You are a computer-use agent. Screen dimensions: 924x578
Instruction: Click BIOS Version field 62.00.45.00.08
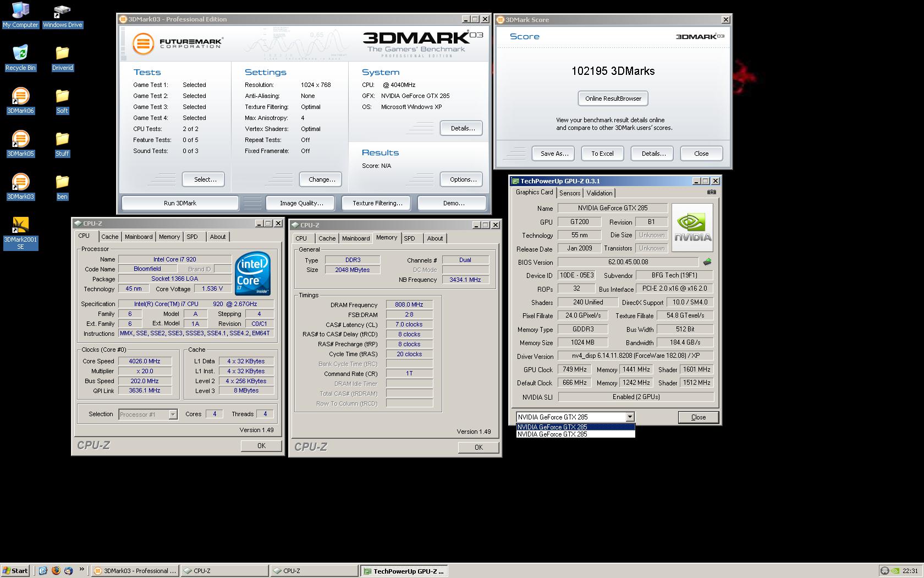point(628,262)
